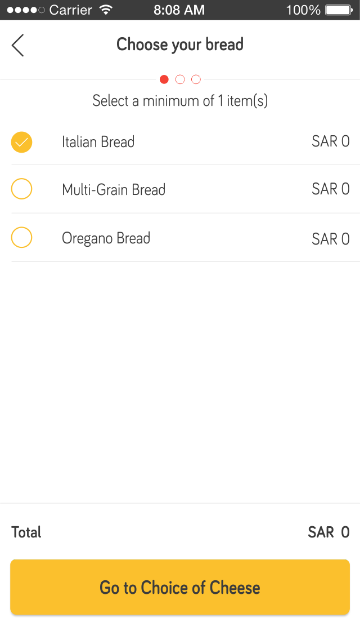The image size is (360, 640).
Task: Click Go to Choice of Cheese button
Action: (180, 587)
